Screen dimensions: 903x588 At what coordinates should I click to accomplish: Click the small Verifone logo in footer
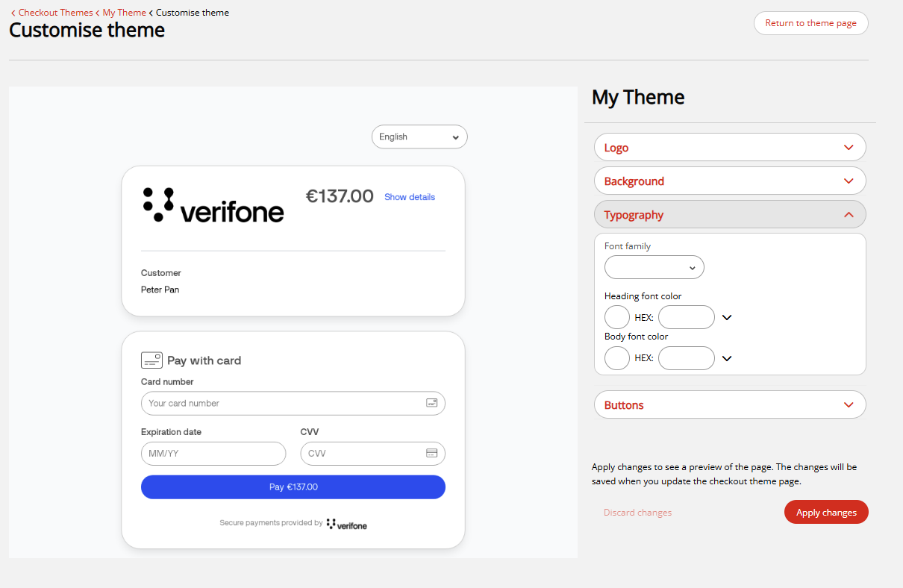click(x=347, y=525)
